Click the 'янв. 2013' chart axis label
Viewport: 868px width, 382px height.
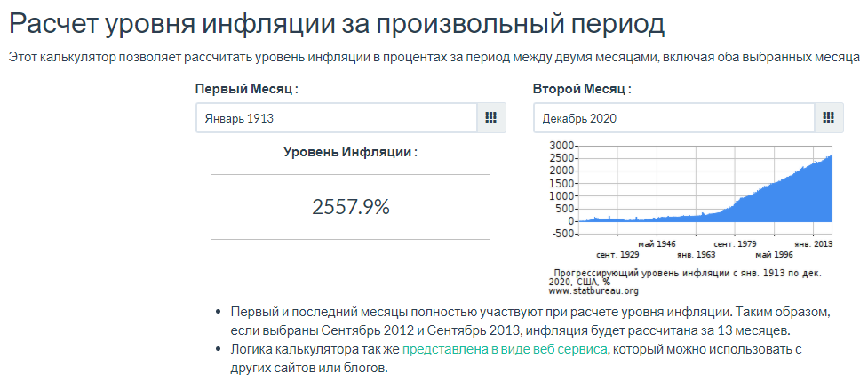click(x=813, y=243)
